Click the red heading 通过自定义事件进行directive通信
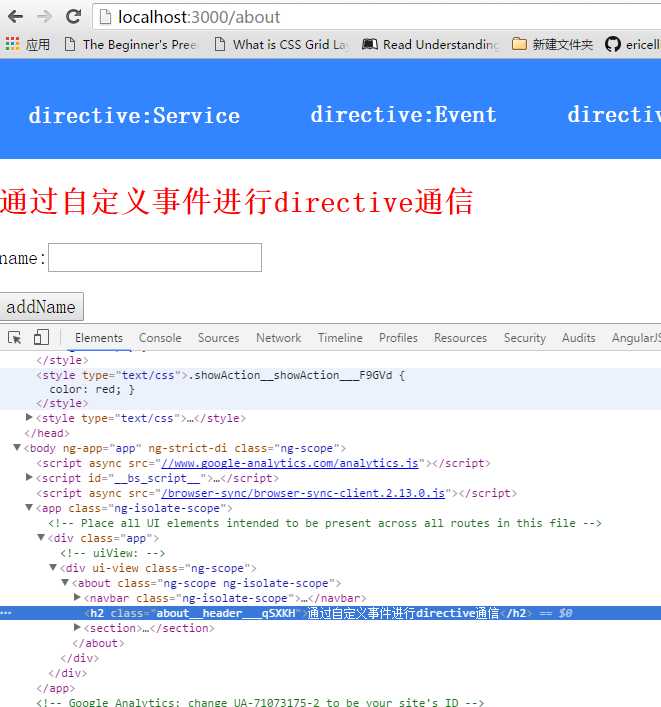 (236, 201)
